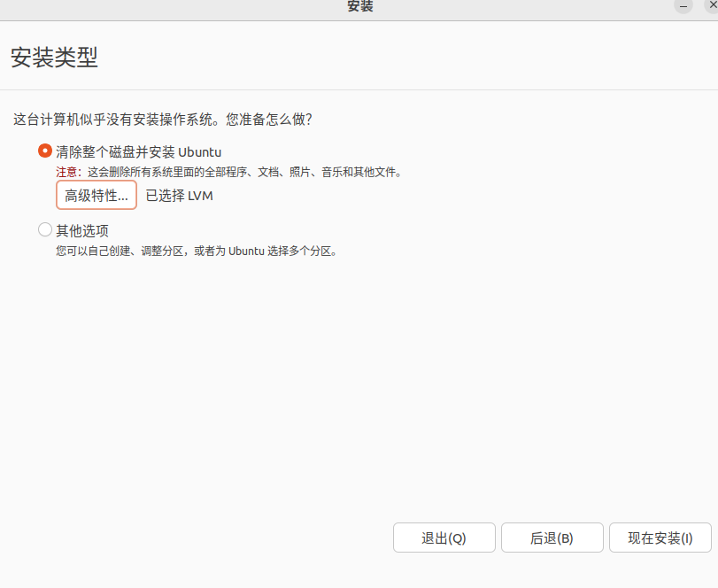
Task: Click the 安装 window title
Action: coord(360,6)
